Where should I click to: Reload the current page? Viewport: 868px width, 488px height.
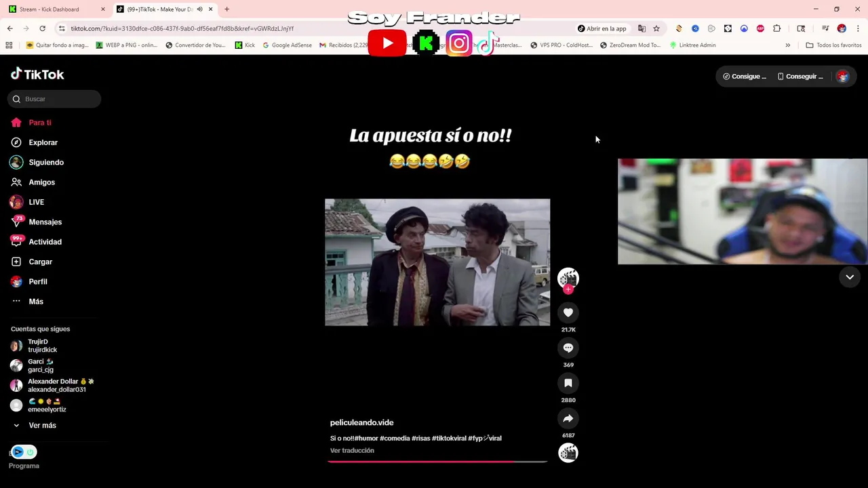[42, 28]
